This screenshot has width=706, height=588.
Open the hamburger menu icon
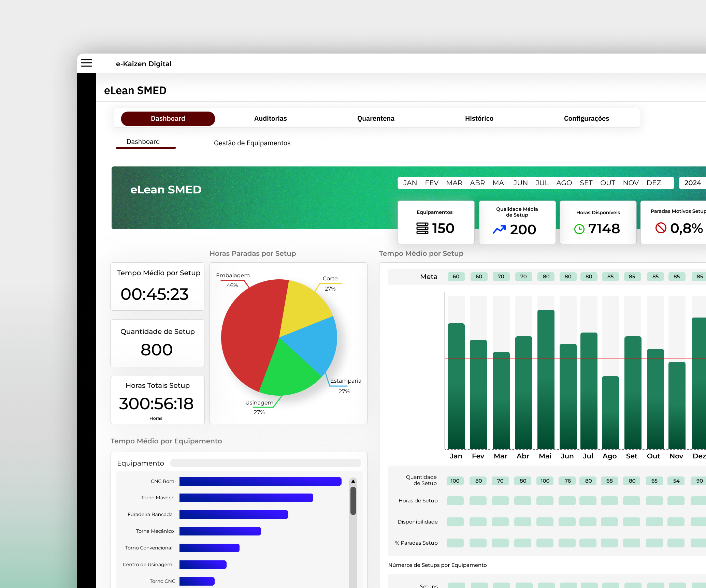(86, 63)
